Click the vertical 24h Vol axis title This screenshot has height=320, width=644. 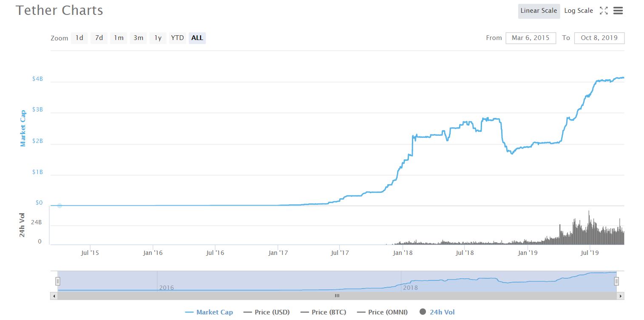coord(23,225)
